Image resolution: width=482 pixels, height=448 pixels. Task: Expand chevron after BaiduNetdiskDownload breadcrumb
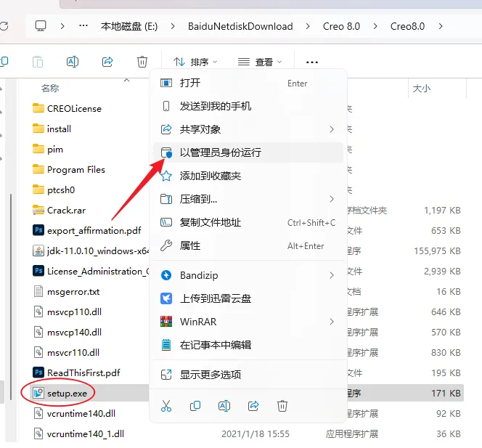coord(308,26)
